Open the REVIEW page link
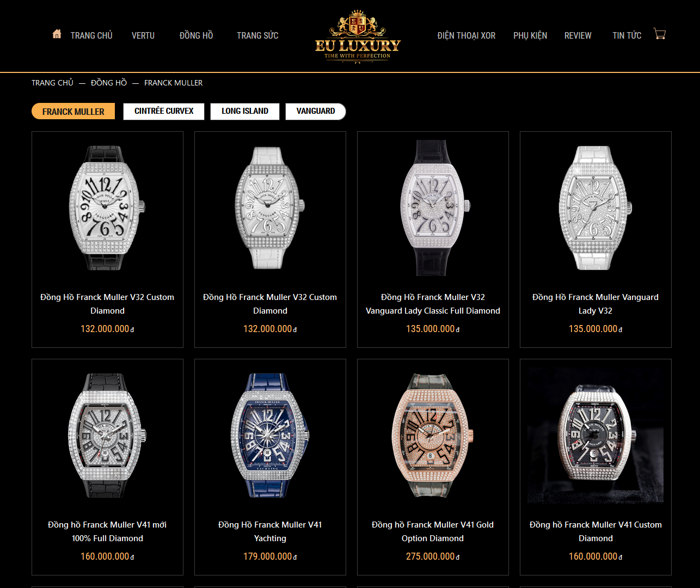Screen dimensions: 700x588 coord(578,35)
